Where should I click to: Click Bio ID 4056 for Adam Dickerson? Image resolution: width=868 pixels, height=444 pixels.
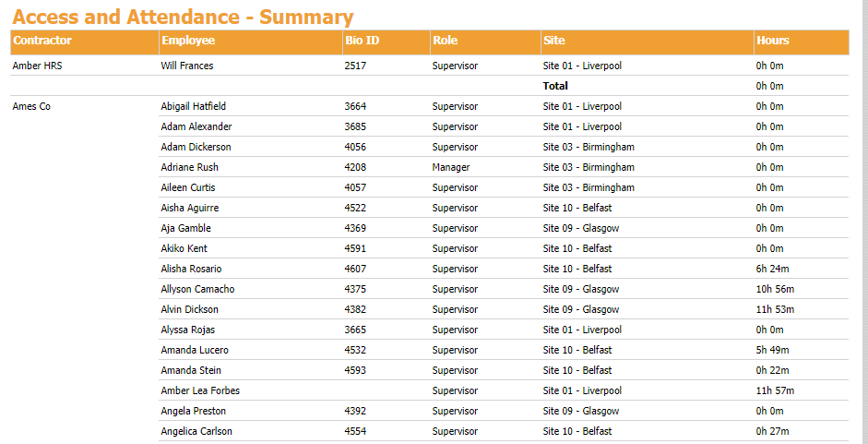click(x=355, y=148)
